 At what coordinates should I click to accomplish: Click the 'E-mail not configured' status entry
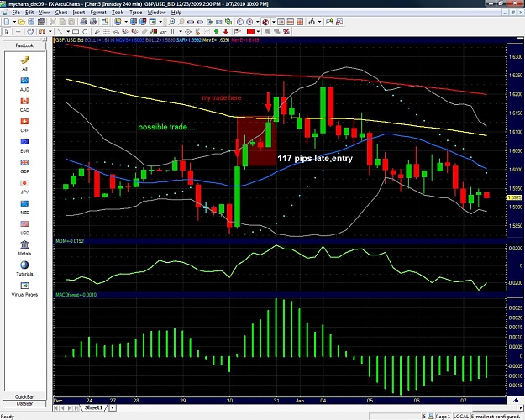(x=494, y=417)
